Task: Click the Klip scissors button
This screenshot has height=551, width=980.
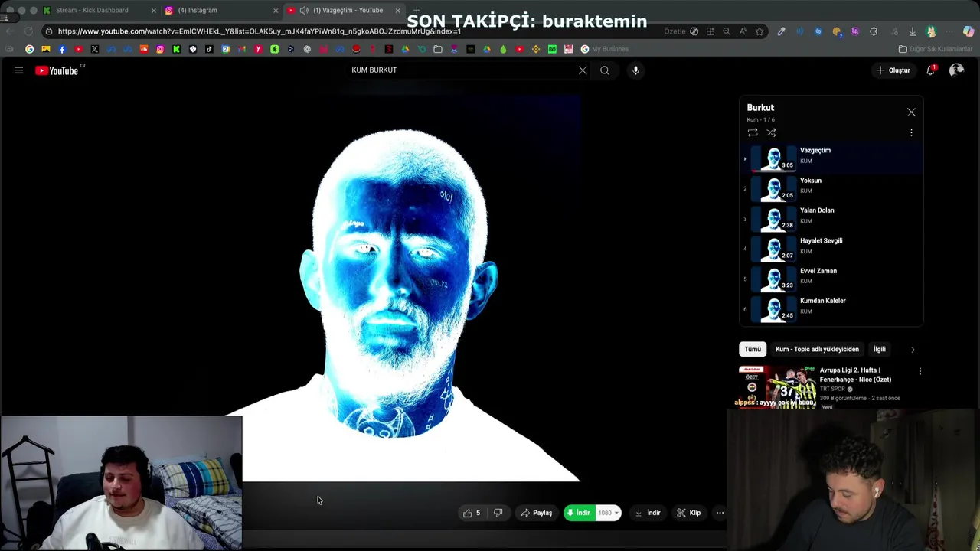Action: coord(688,513)
